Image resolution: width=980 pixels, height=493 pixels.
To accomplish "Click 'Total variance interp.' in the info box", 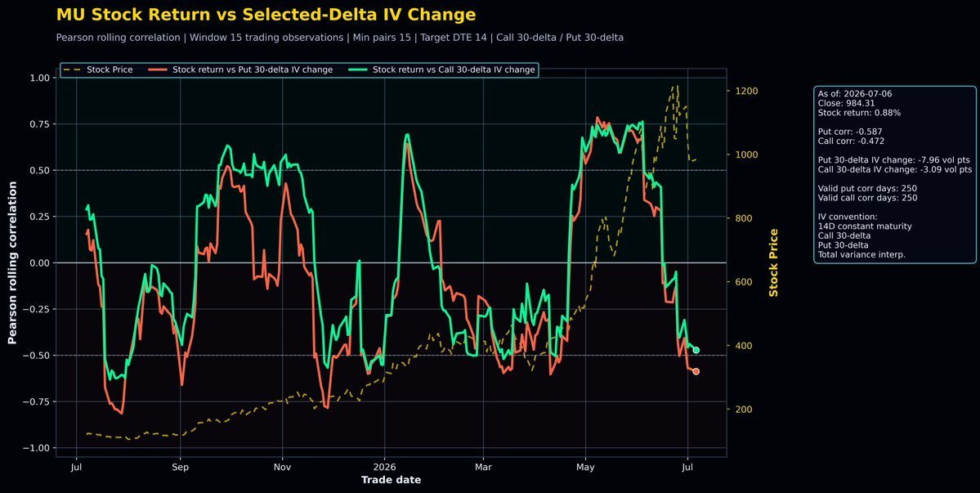I will click(861, 254).
